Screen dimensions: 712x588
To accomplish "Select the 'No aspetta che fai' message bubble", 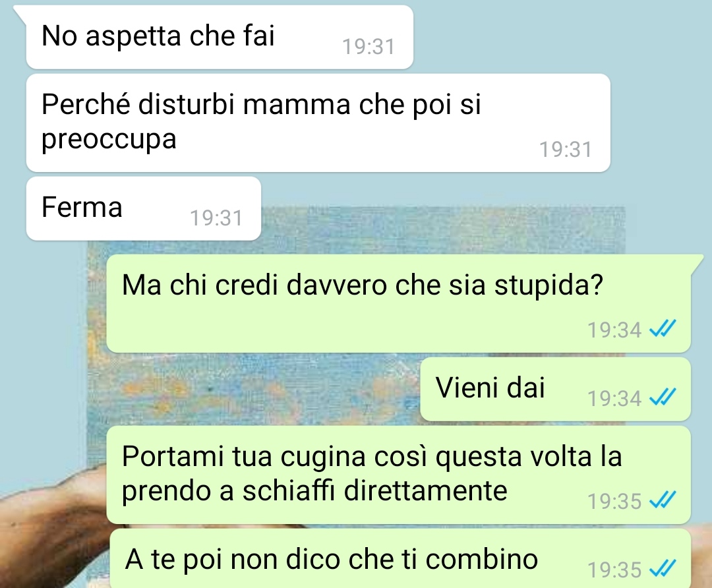I will tap(220, 37).
